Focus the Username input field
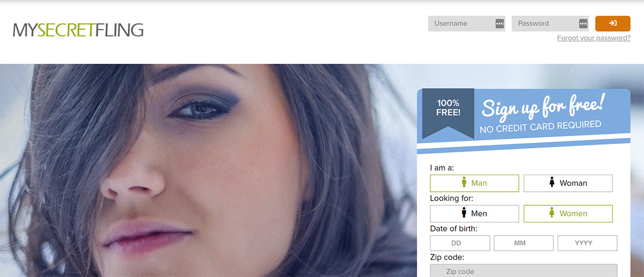Screen dimensions: 644x277 467,24
